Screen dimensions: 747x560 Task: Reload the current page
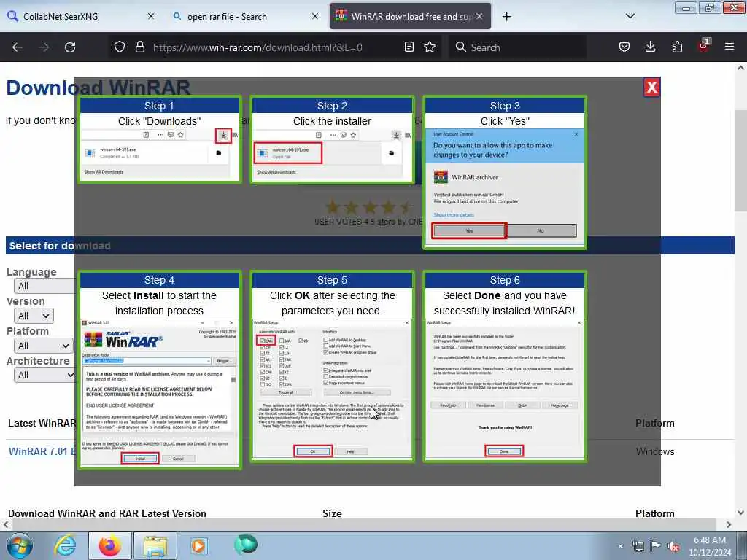pyautogui.click(x=70, y=47)
